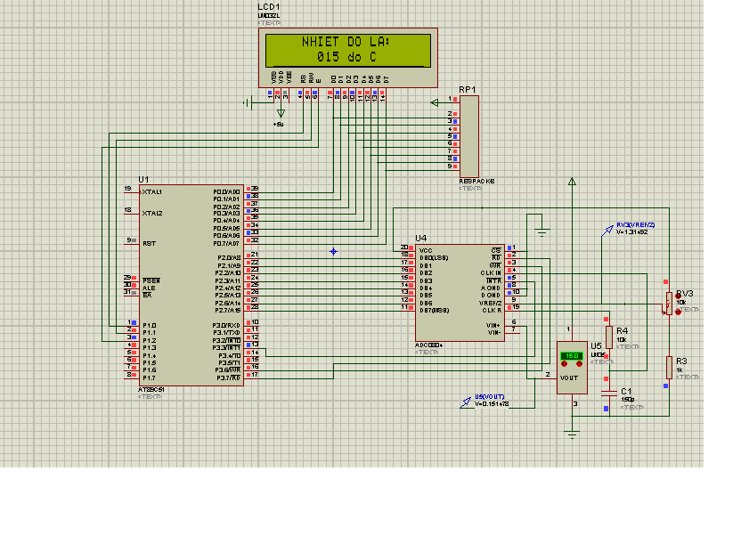This screenshot has height=560, width=741.
Task: Click the AT89C51 <TEXT> property placeholder
Action: [x=150, y=397]
